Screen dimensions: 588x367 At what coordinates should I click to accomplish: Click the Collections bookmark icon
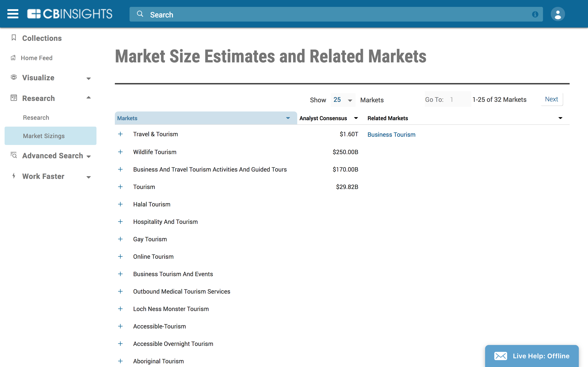14,38
